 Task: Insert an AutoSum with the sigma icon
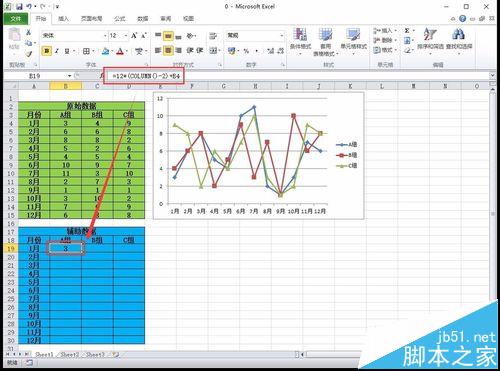(407, 31)
